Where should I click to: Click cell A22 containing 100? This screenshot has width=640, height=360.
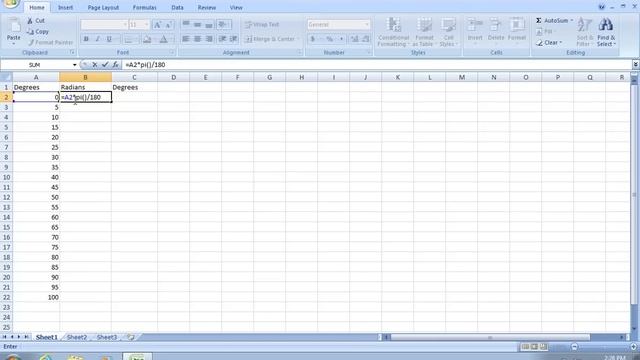[x=36, y=297]
